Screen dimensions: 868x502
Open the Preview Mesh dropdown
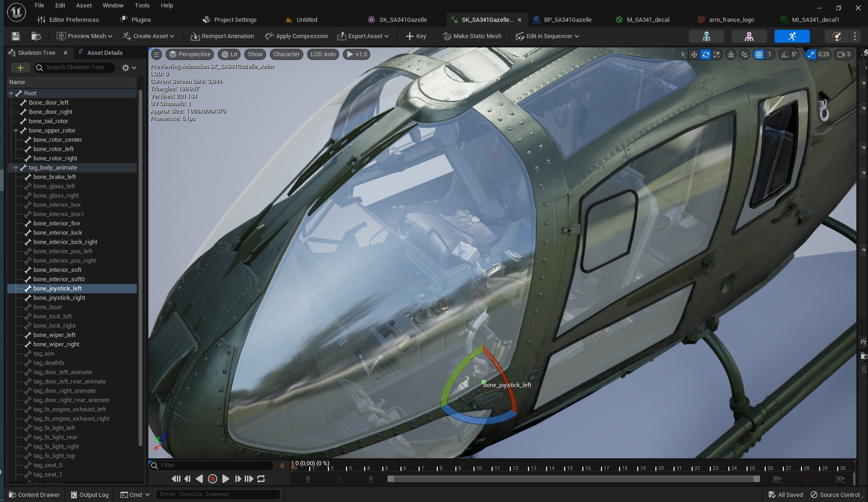(x=85, y=36)
